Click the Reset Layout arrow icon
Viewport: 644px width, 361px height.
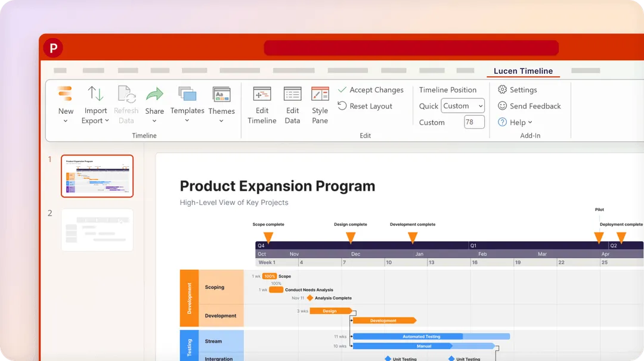(342, 106)
